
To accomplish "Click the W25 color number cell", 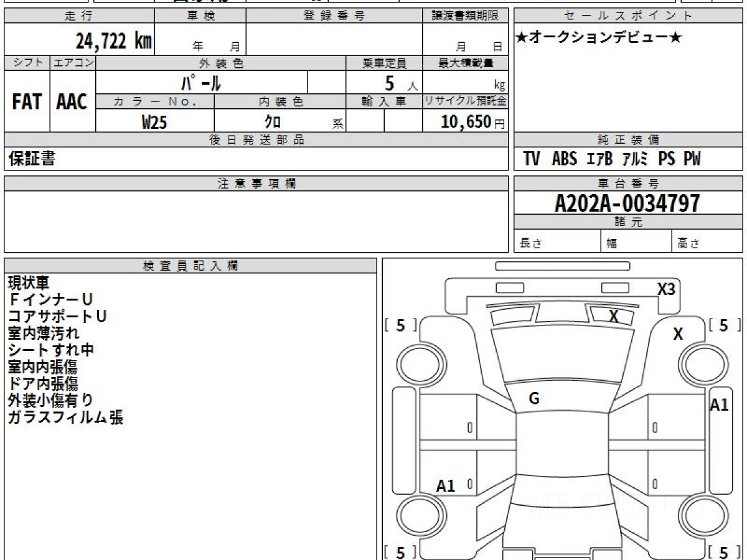I will (154, 122).
